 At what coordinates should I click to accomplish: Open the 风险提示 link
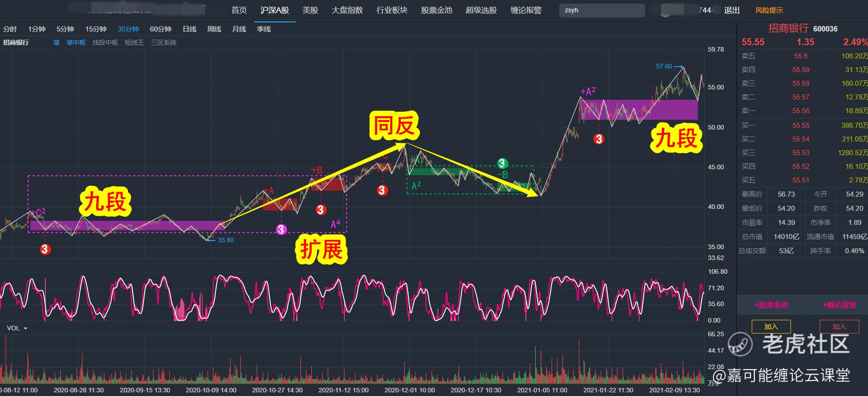coord(769,10)
